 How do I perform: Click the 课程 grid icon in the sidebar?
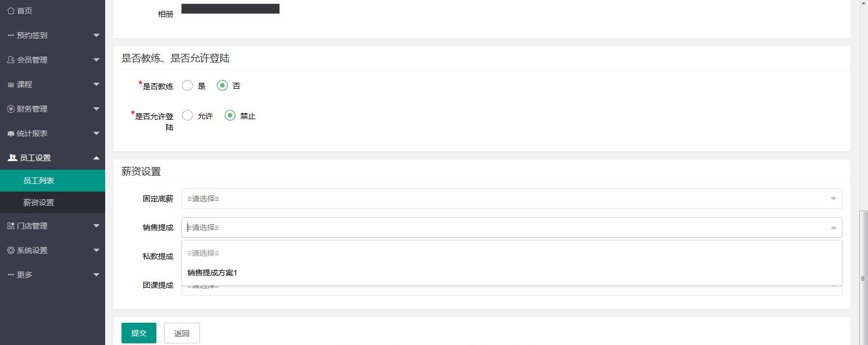click(x=11, y=84)
